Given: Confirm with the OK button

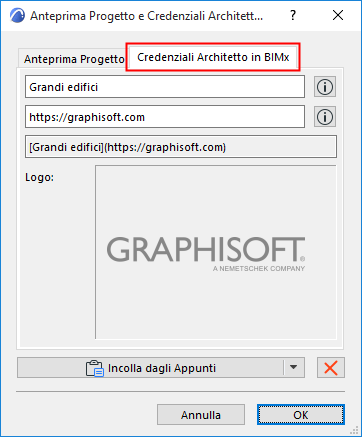Looking at the screenshot, I should point(301,415).
